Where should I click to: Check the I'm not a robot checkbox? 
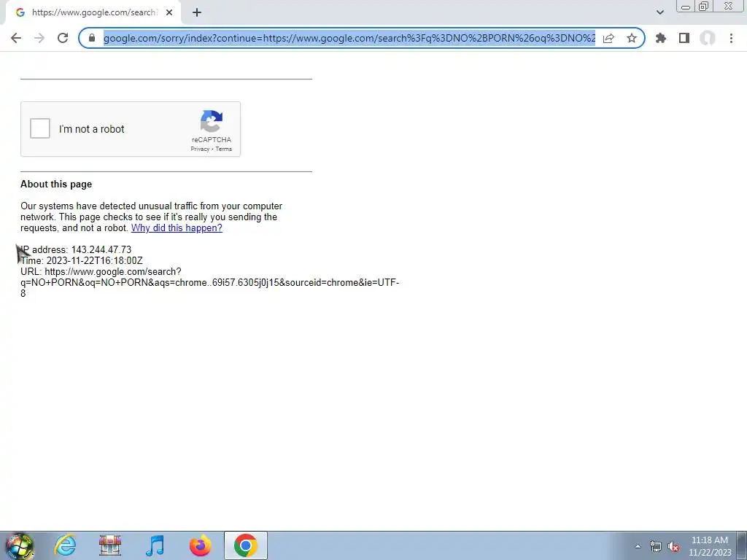coord(40,128)
